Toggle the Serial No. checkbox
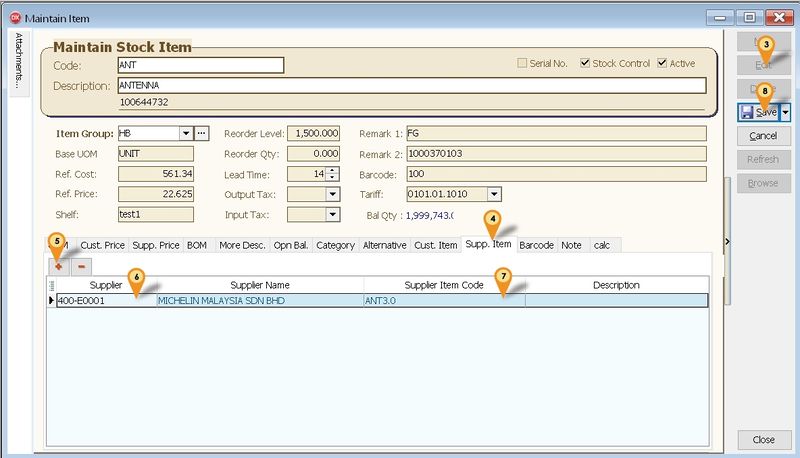The width and height of the screenshot is (800, 458). point(522,64)
